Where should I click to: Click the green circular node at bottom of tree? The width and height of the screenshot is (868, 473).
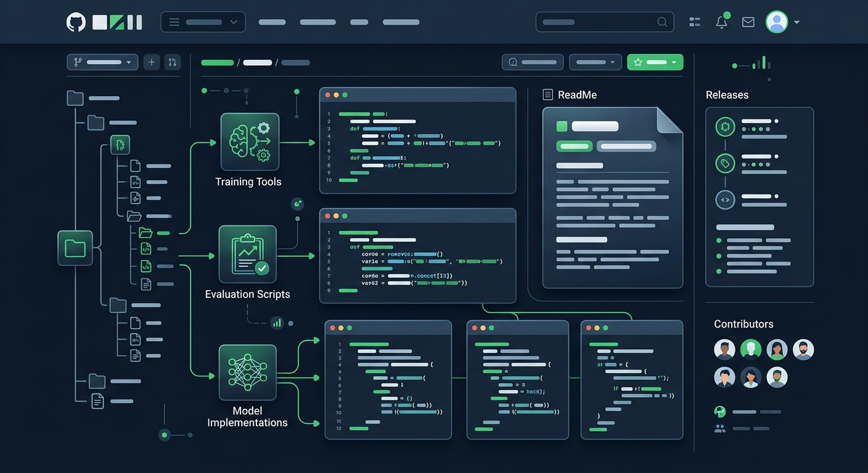pyautogui.click(x=164, y=435)
